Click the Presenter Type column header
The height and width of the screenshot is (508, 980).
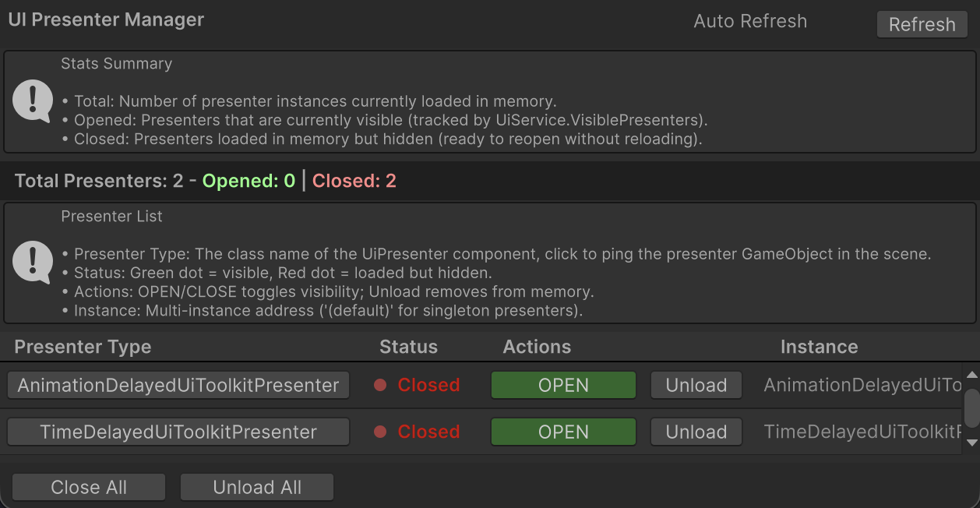(83, 347)
